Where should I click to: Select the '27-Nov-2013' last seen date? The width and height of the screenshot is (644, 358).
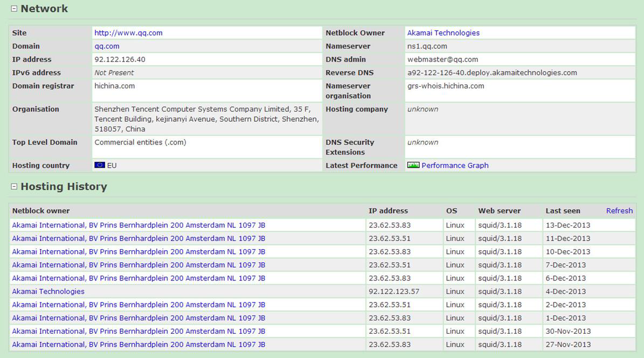[569, 345]
